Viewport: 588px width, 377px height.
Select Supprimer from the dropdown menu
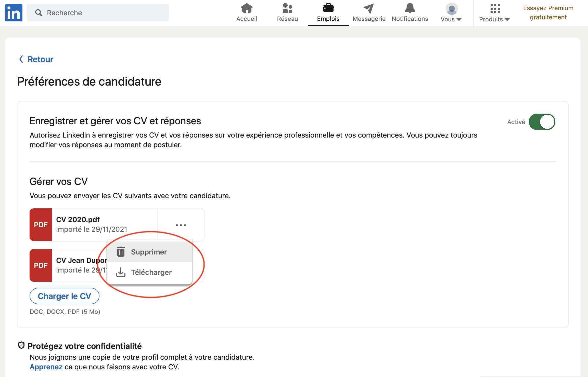[x=149, y=252]
